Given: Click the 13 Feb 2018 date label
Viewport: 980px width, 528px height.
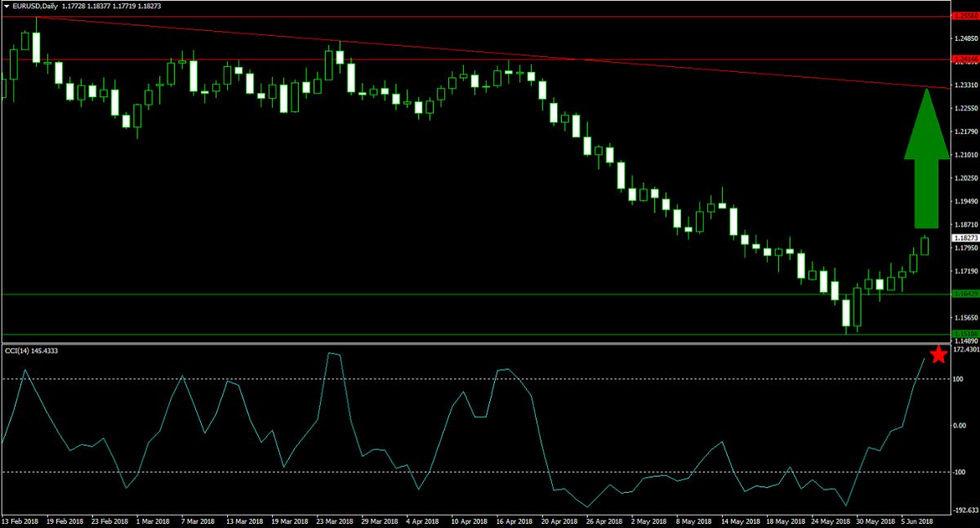Looking at the screenshot, I should tap(20, 521).
